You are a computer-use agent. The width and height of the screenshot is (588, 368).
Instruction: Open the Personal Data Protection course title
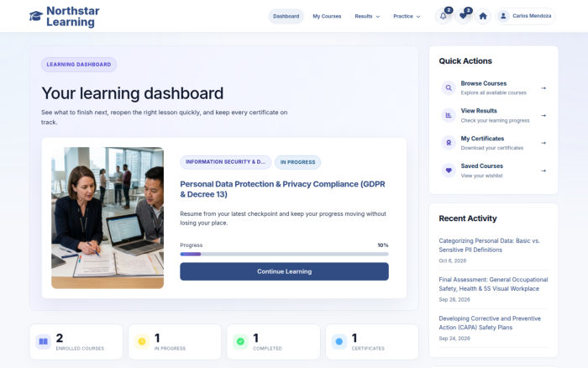tap(282, 189)
